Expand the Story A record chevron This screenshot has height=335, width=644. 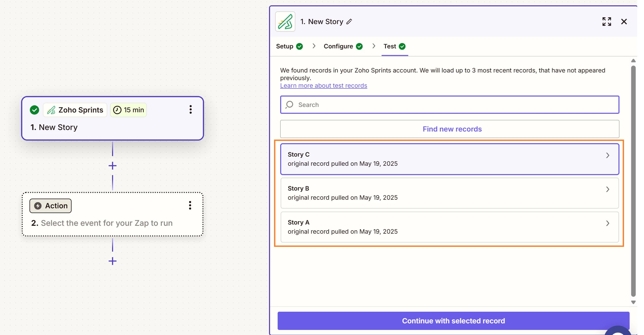pos(607,223)
